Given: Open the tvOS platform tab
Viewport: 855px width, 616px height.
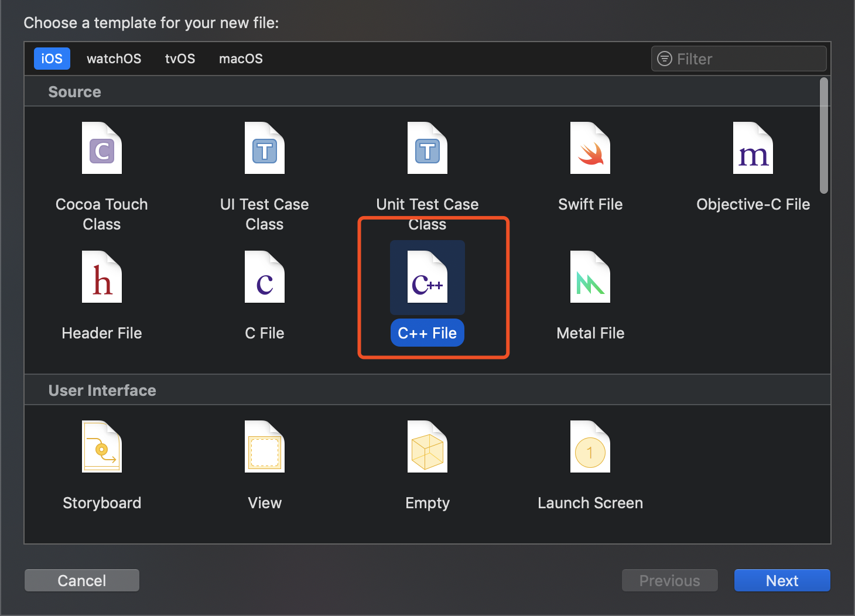Looking at the screenshot, I should coord(180,59).
